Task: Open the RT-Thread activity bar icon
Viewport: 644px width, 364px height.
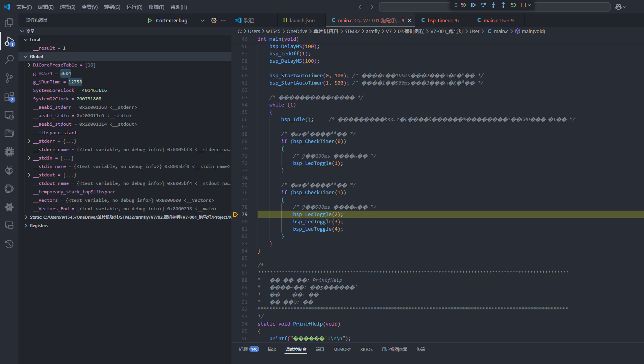Action: tap(9, 207)
